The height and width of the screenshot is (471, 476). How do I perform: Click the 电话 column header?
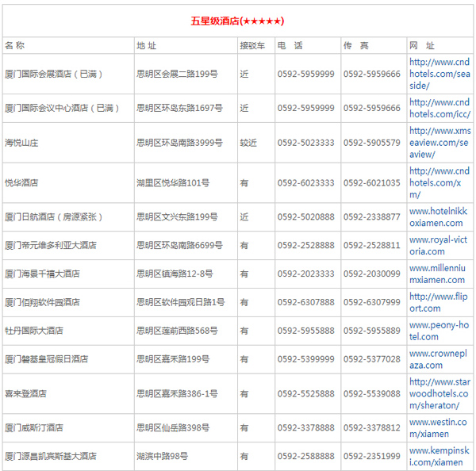(290, 45)
